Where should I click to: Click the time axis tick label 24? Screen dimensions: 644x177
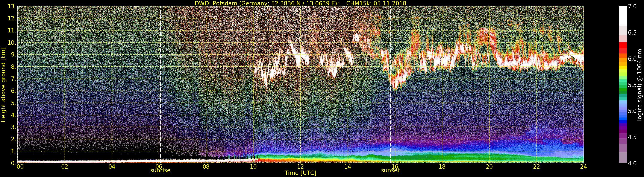coord(583,167)
